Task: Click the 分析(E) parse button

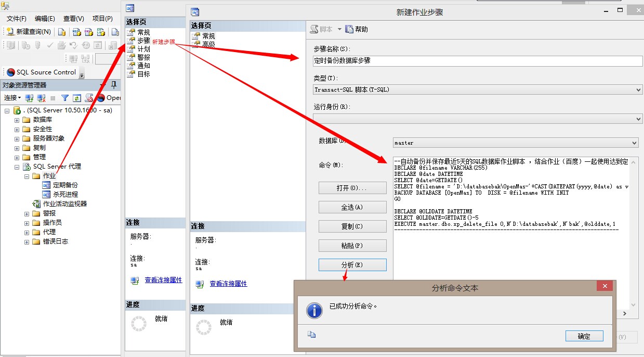Action: click(x=352, y=265)
